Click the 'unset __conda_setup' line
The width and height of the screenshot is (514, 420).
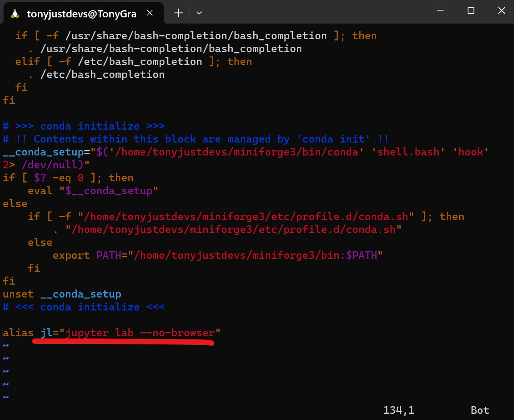click(x=62, y=294)
